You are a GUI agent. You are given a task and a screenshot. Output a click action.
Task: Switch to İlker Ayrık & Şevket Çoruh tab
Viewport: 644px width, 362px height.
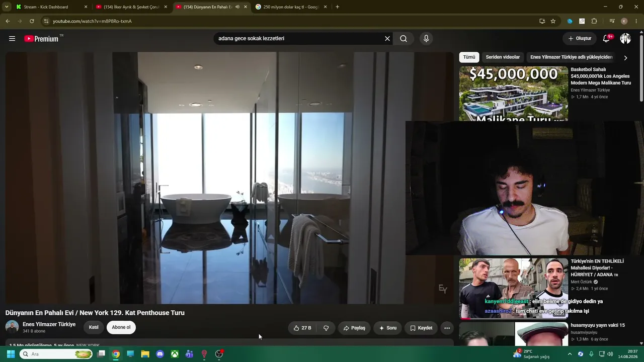tap(131, 7)
